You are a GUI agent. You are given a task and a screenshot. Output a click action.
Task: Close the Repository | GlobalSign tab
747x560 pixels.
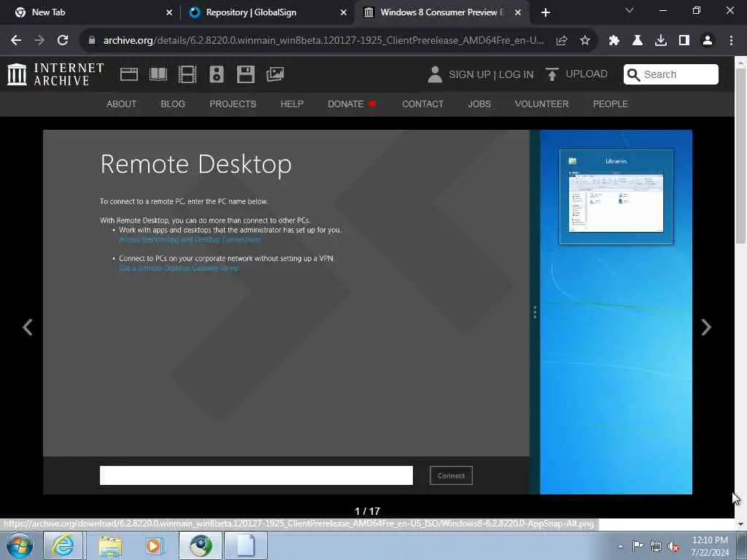344,12
